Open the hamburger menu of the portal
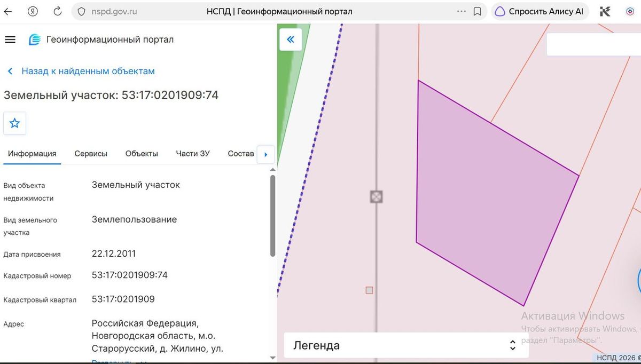This screenshot has height=364, width=641. [x=10, y=39]
